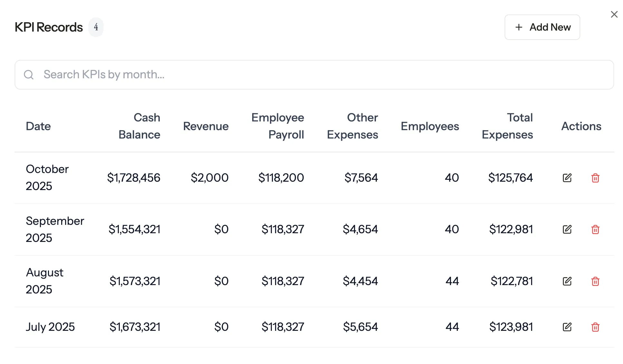The height and width of the screenshot is (364, 623).
Task: Edit the September 2025 record
Action: coord(567,229)
